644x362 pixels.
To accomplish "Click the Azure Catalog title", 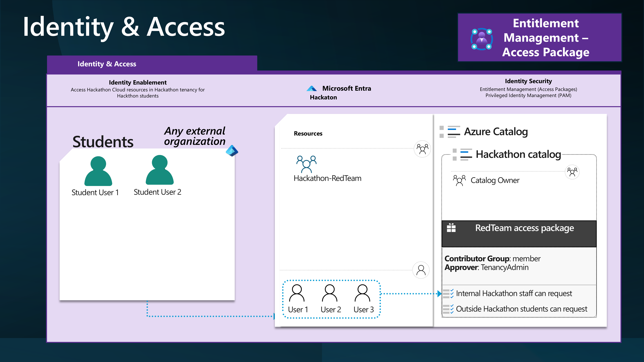I will pos(496,132).
